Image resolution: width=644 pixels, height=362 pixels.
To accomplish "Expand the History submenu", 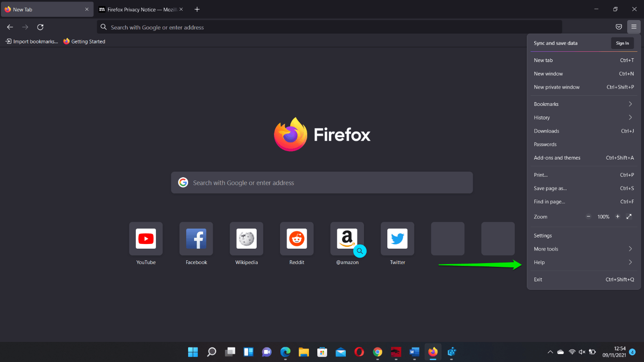I will coord(583,118).
